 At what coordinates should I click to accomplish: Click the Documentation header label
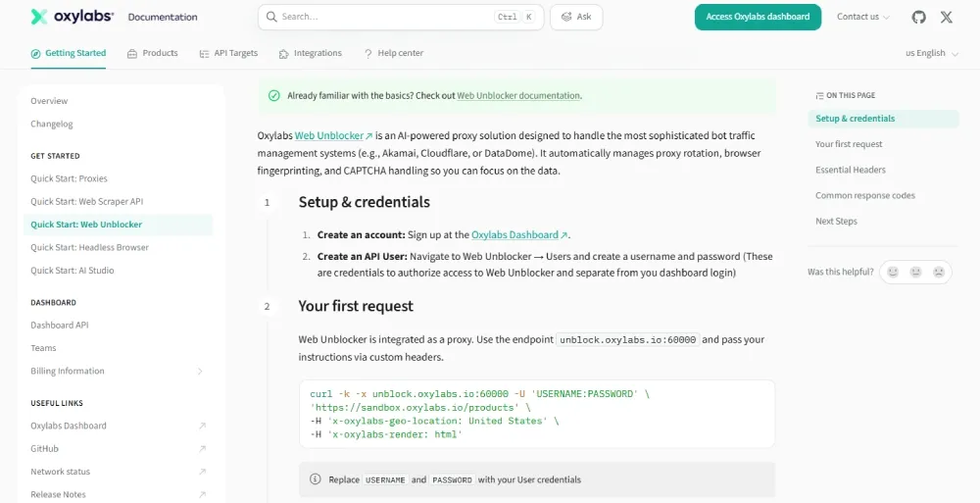coord(163,17)
